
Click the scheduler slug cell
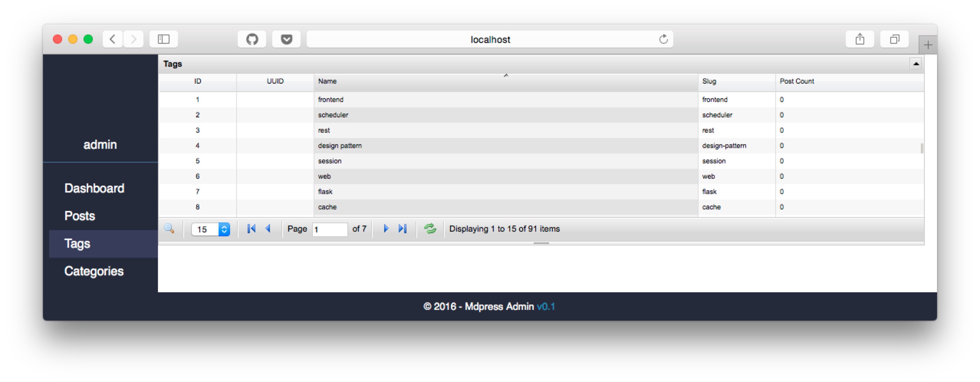click(x=737, y=115)
